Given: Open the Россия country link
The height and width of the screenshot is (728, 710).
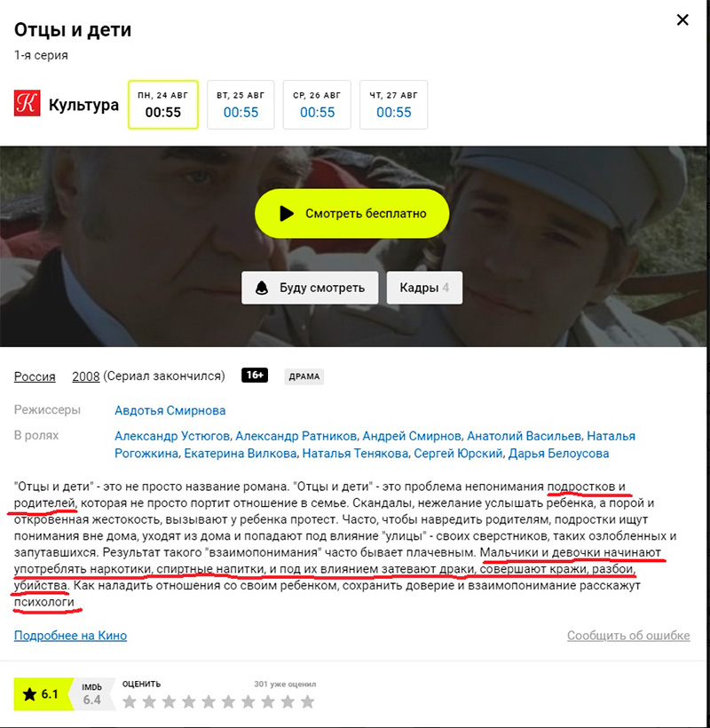Looking at the screenshot, I should (35, 376).
